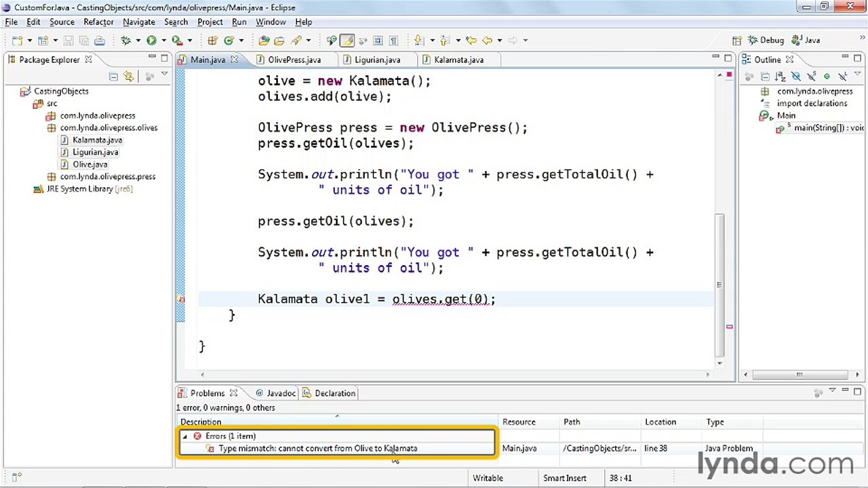This screenshot has width=868, height=488.
Task: Toggle Hide Static Members in Outline
Action: click(x=811, y=76)
